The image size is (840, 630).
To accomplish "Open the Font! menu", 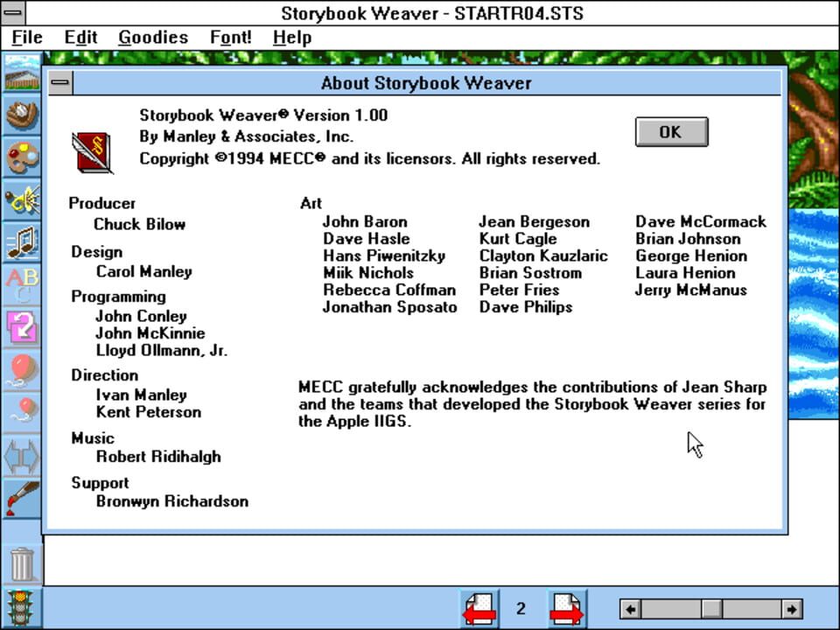I will coord(230,37).
